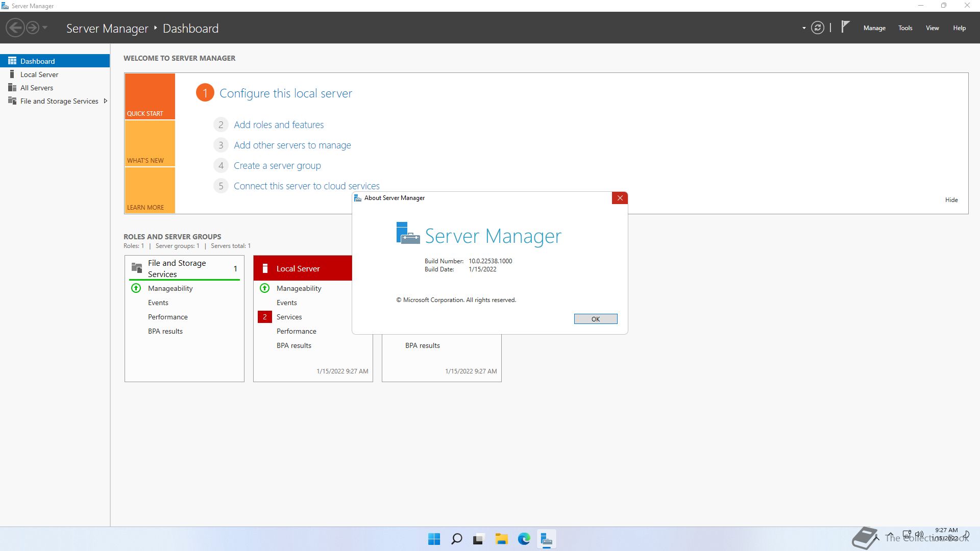980x551 pixels.
Task: Click Add other servers to manage
Action: (292, 145)
